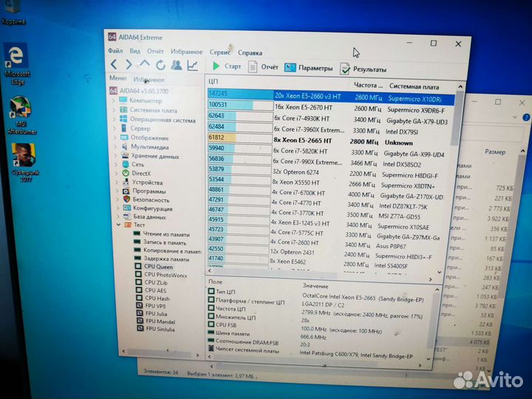Select the Программы icon in tree
532x399 pixels.
pos(126,191)
